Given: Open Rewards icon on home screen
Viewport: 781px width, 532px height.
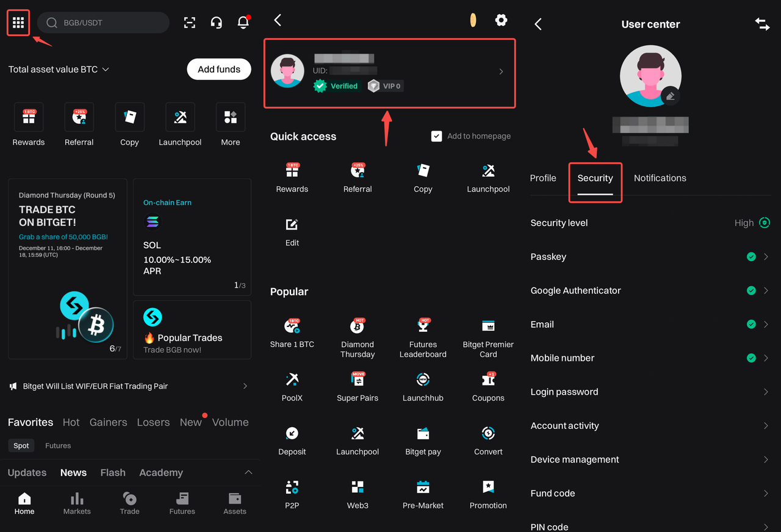Looking at the screenshot, I should coord(29,117).
